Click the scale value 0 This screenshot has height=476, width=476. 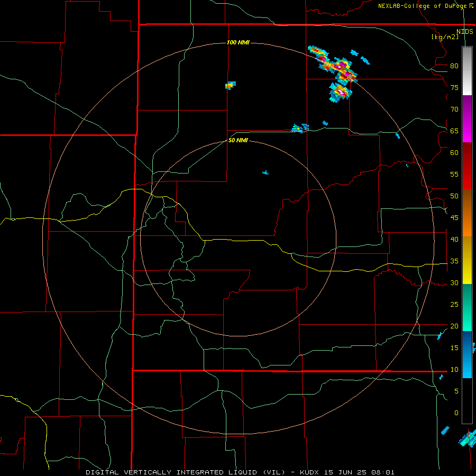pos(456,413)
